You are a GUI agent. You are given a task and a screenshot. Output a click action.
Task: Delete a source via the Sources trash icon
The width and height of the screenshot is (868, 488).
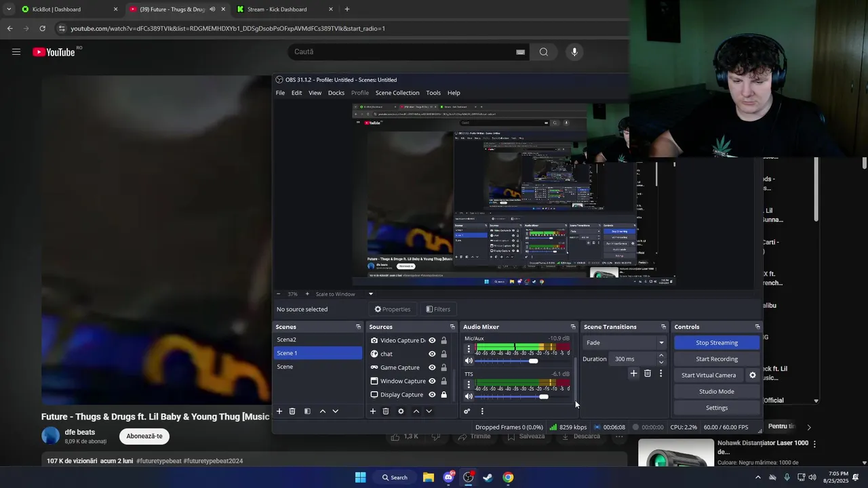click(x=386, y=411)
